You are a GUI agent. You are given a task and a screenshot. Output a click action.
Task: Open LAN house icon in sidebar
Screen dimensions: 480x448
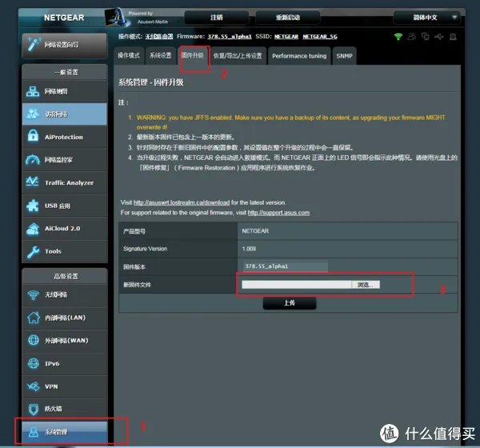pyautogui.click(x=34, y=318)
